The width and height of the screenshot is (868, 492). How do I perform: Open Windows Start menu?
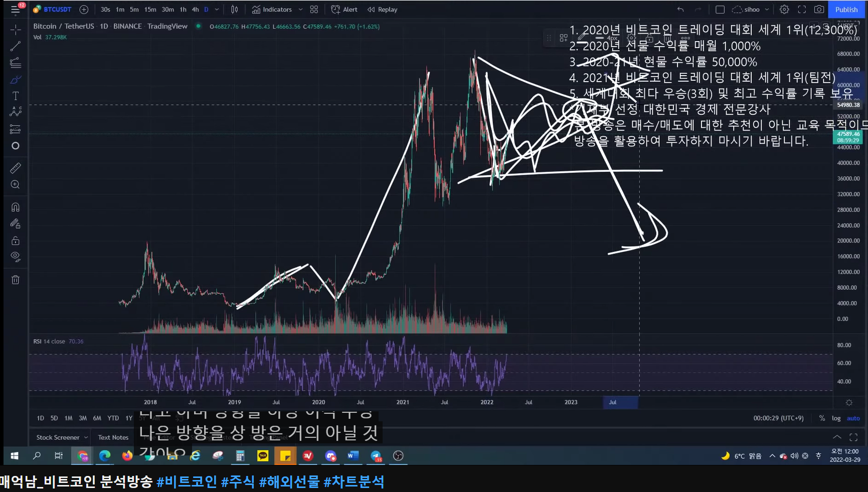pyautogui.click(x=15, y=455)
